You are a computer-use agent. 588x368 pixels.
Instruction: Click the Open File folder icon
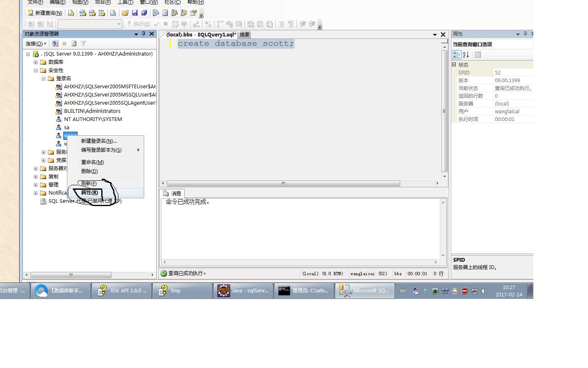tap(125, 13)
